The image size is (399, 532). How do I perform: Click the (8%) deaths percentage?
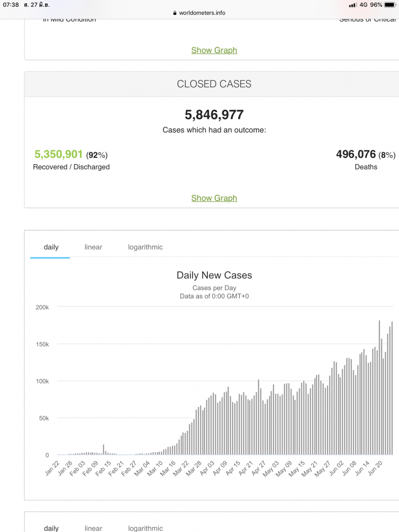tap(387, 155)
